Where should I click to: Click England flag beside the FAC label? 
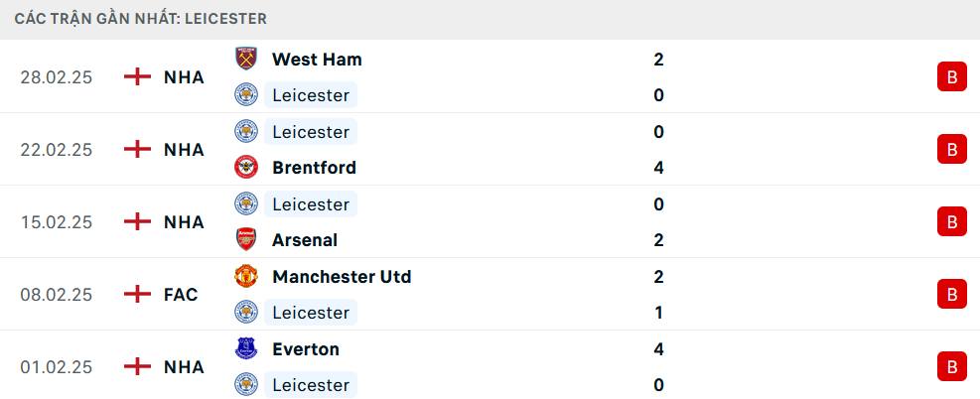(x=137, y=294)
